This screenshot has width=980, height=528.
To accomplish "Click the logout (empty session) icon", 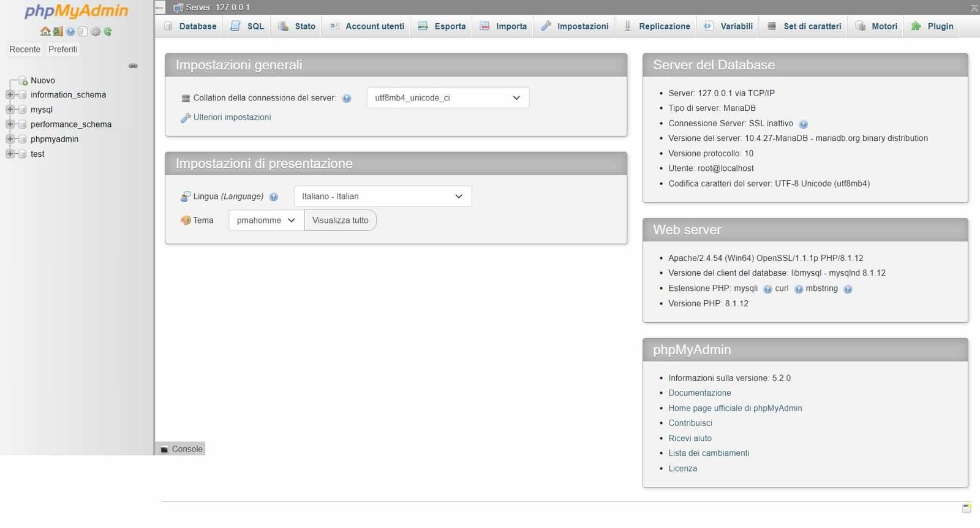I will (x=58, y=31).
